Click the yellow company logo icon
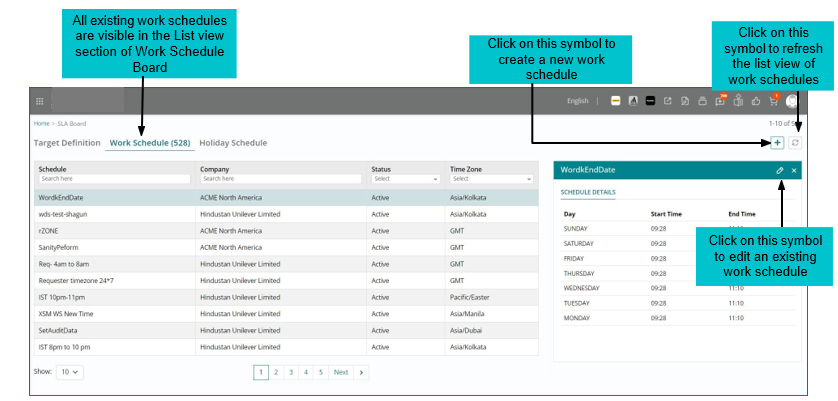 click(x=616, y=101)
